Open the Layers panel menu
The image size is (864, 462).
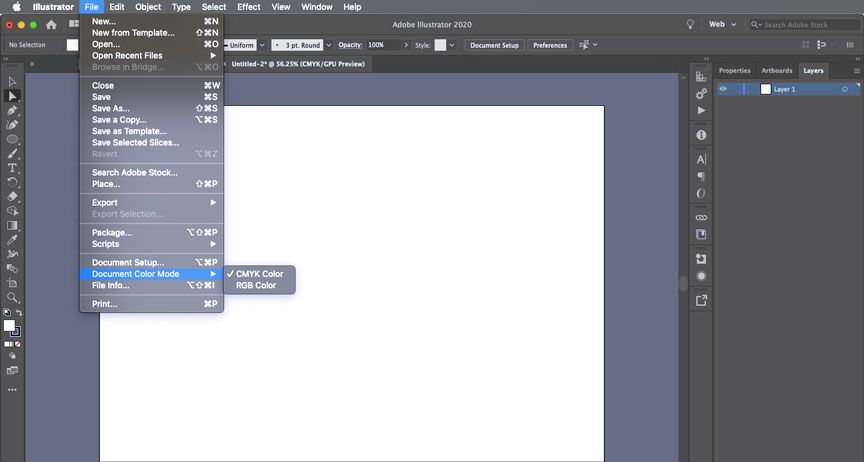(x=856, y=71)
